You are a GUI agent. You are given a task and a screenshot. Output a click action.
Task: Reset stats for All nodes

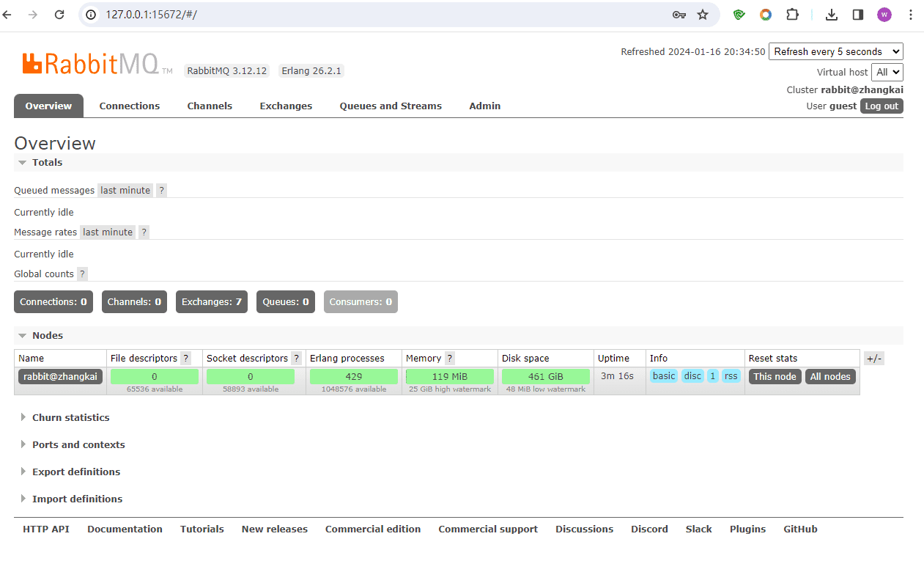[830, 376]
